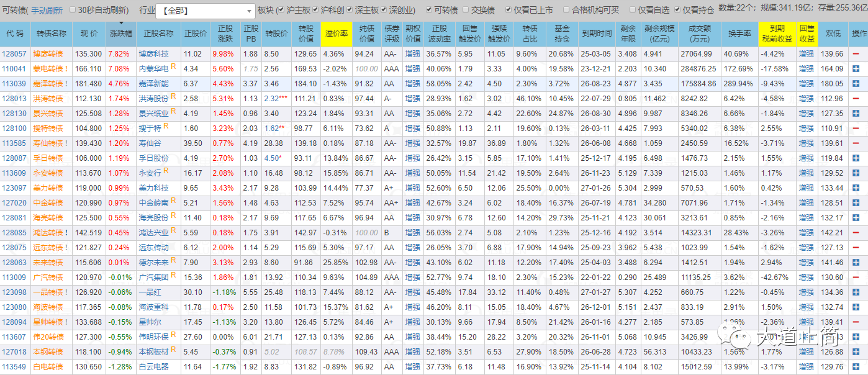The height and width of the screenshot is (375, 868).
Task: Click the minus icon in 洪涛转债 row
Action: [856, 99]
